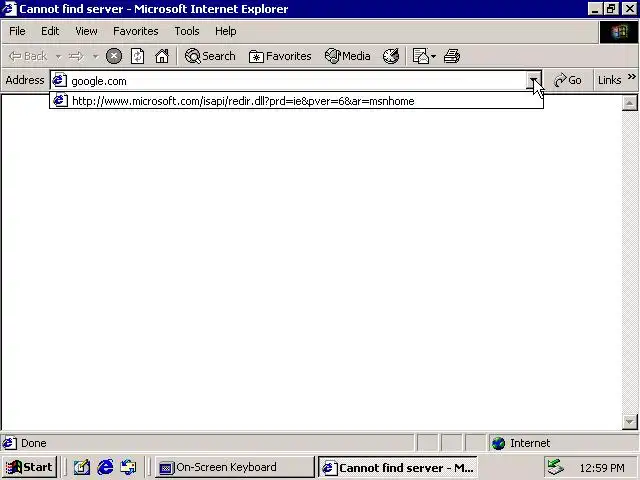The width and height of the screenshot is (640, 480).
Task: Click the Windows flag throbber logo
Action: [619, 31]
